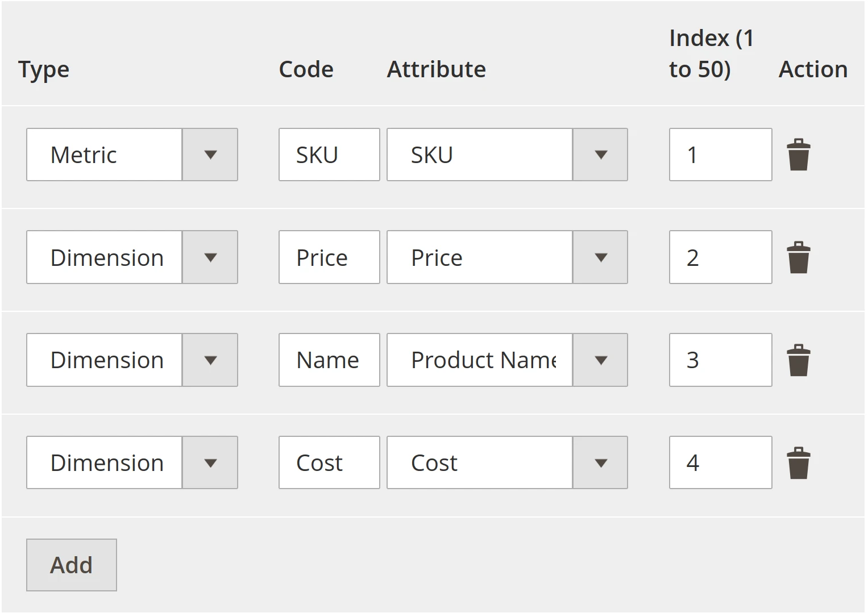Image resolution: width=868 pixels, height=613 pixels.
Task: Click the trash can beside index 4
Action: coord(798,462)
